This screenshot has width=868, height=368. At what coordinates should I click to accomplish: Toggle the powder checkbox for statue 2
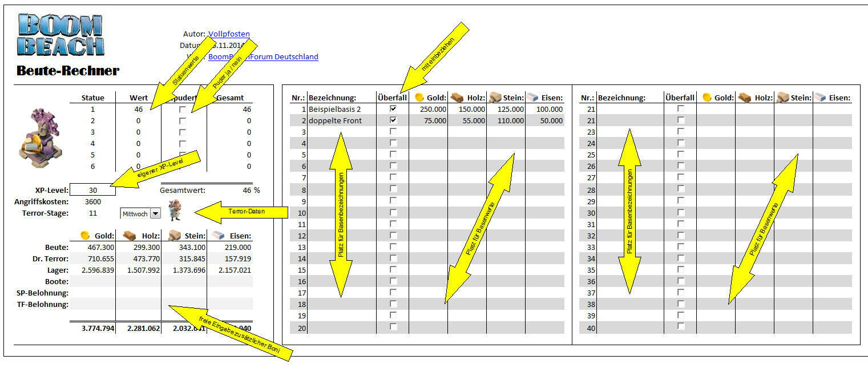click(183, 121)
